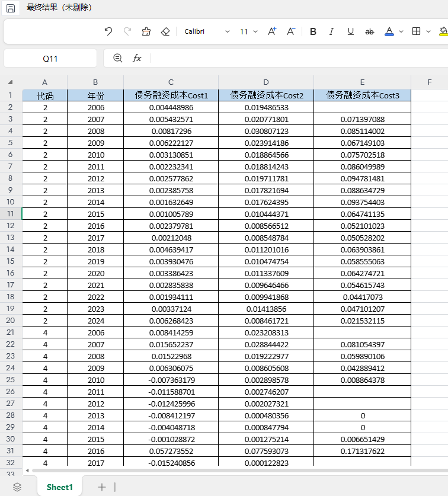This screenshot has height=496, width=448.
Task: Select column C header
Action: [171, 82]
